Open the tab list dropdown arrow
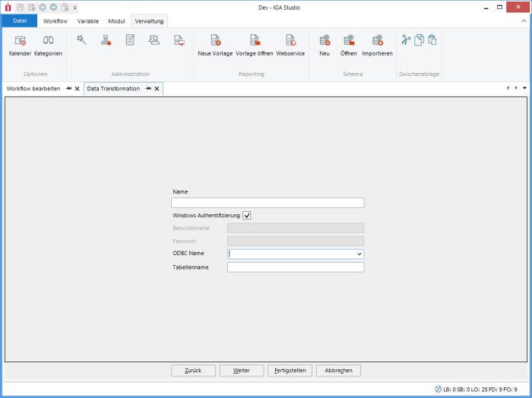The width and height of the screenshot is (532, 398). pyautogui.click(x=524, y=88)
